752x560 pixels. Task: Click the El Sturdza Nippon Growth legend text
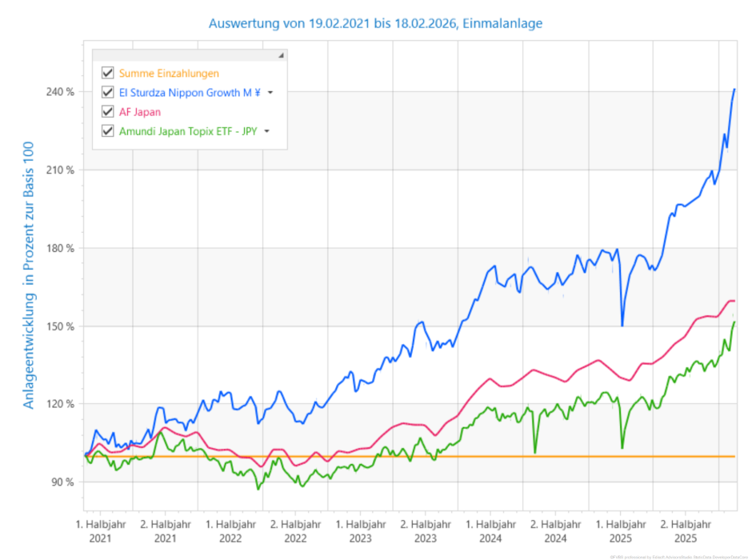[190, 93]
